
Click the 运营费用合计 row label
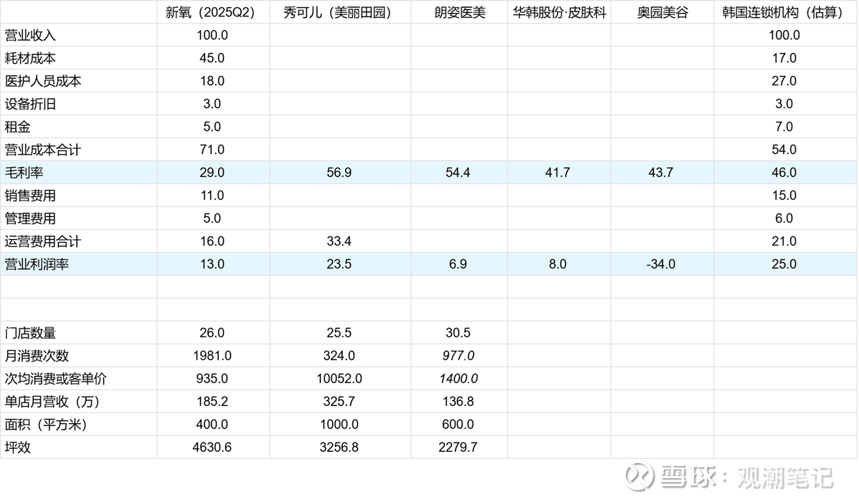(x=43, y=241)
